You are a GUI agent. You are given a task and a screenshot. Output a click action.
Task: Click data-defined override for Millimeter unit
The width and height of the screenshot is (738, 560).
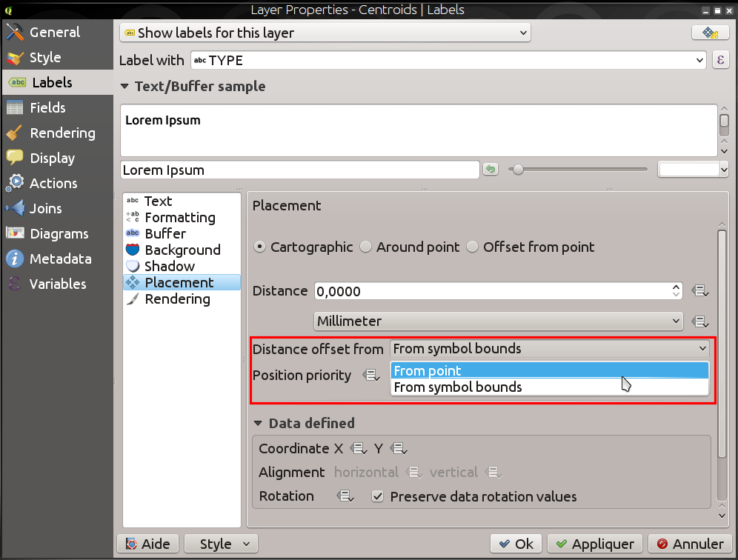(700, 321)
